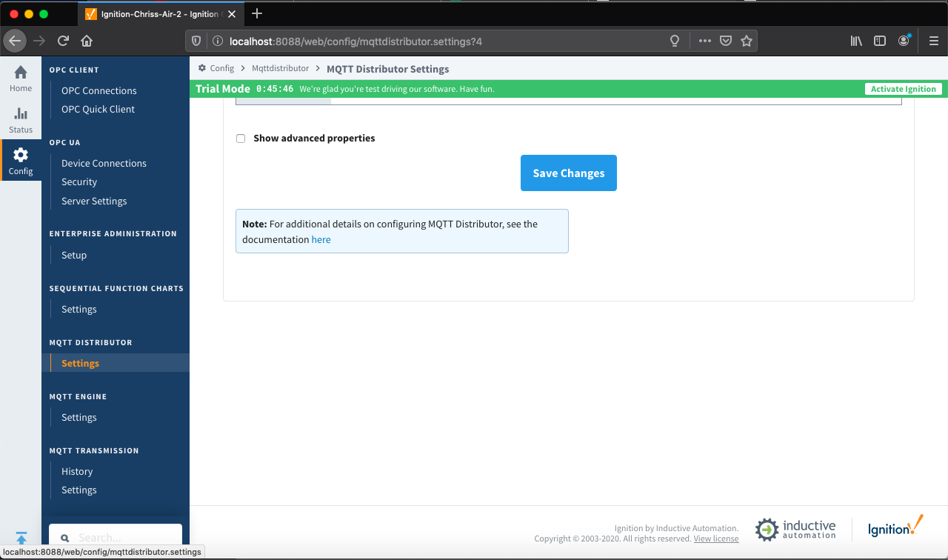Click the browser back arrow
Image resolution: width=948 pixels, height=560 pixels.
coord(15,41)
